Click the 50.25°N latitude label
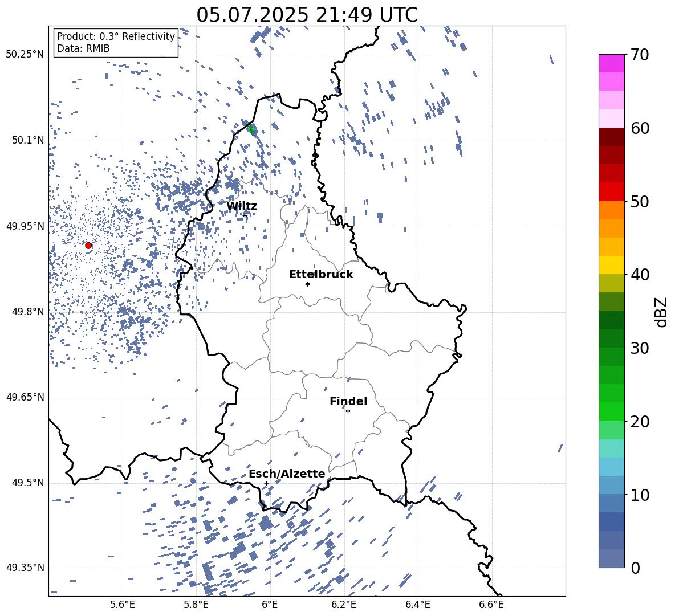This screenshot has width=675, height=616. pyautogui.click(x=25, y=55)
